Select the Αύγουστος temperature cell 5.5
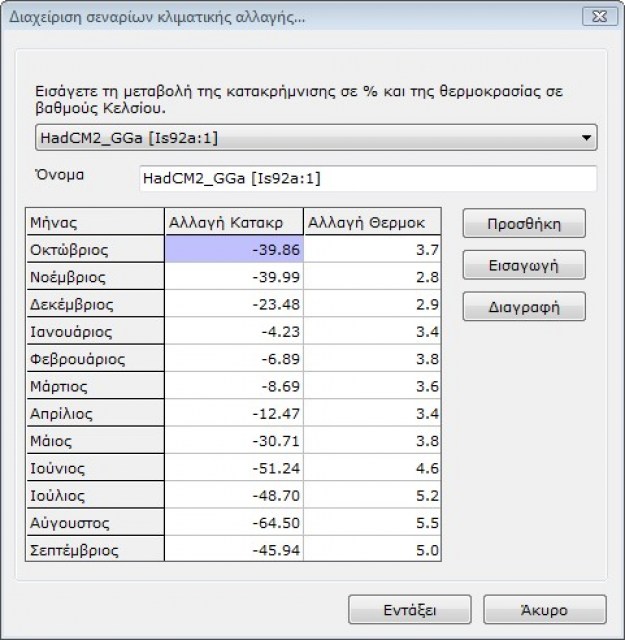 coord(371,523)
